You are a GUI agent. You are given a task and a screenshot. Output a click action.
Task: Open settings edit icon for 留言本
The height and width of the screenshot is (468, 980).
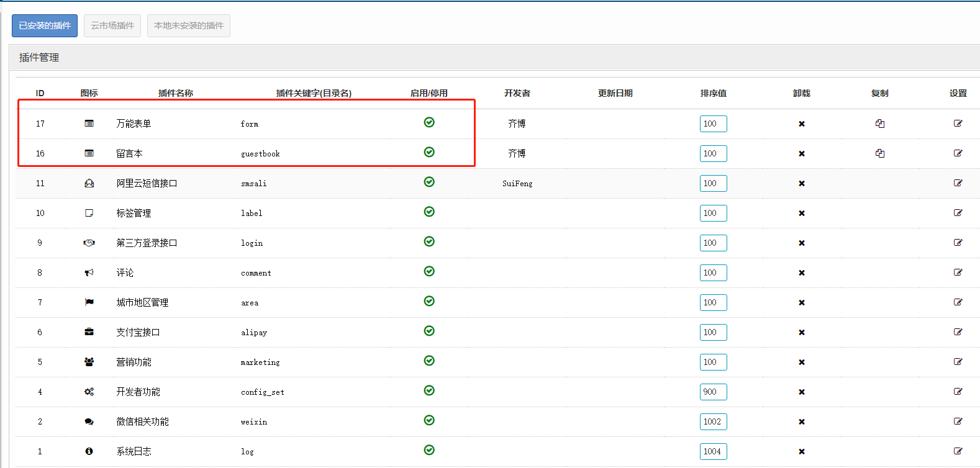tap(958, 153)
